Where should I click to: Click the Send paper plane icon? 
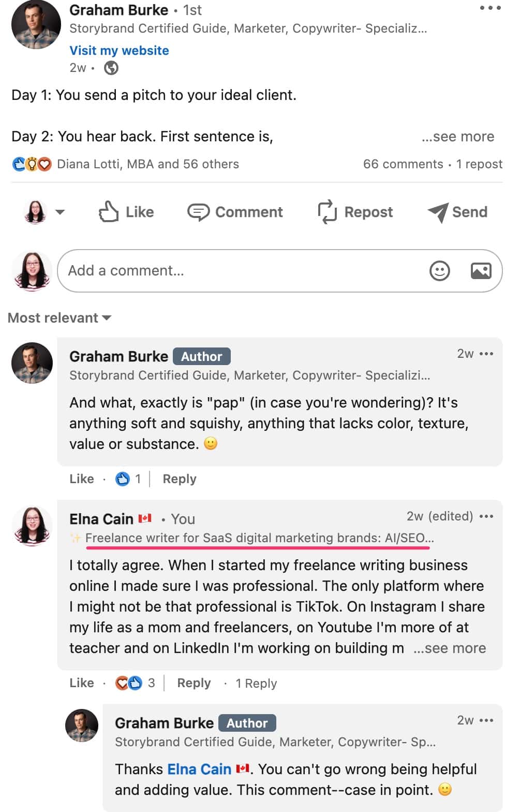click(437, 211)
